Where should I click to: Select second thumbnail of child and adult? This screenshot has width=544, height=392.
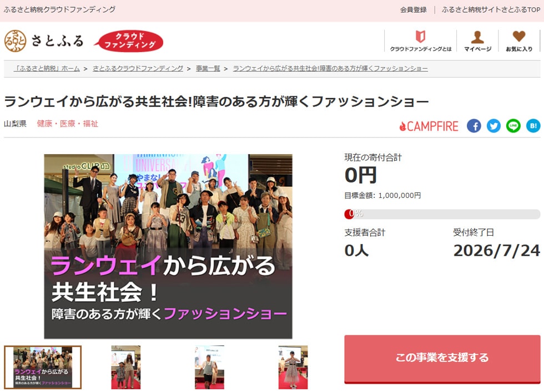(126, 367)
